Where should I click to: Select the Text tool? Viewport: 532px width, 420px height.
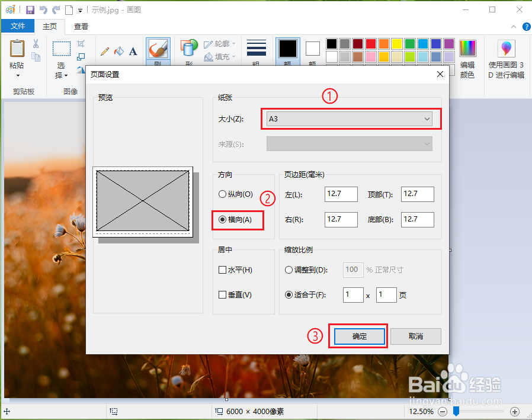tap(133, 51)
